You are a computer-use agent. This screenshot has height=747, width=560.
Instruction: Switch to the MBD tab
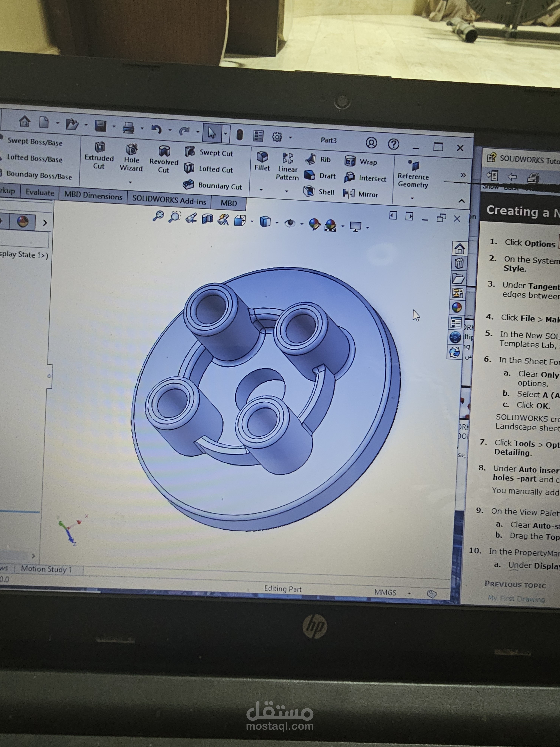228,203
